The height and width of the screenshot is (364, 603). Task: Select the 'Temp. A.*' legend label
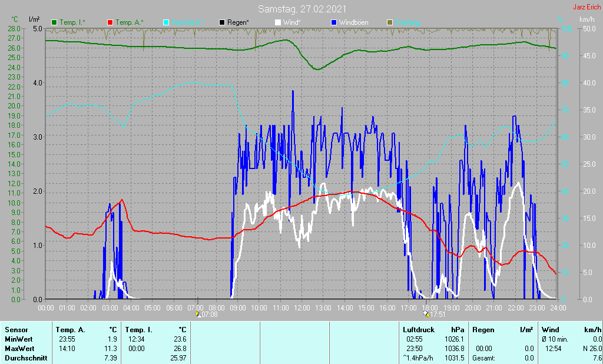coord(129,22)
